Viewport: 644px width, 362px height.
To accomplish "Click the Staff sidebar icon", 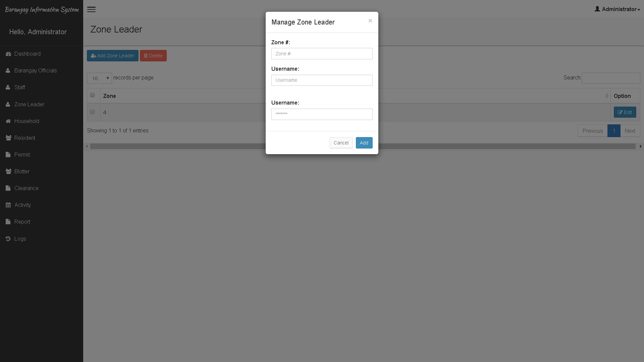I will (x=8, y=87).
